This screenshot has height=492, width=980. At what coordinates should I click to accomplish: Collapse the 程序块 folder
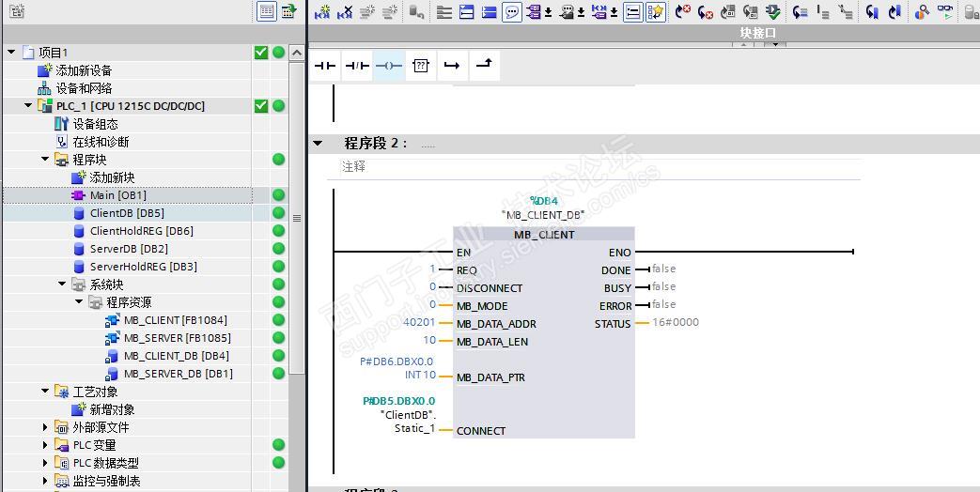click(x=45, y=160)
